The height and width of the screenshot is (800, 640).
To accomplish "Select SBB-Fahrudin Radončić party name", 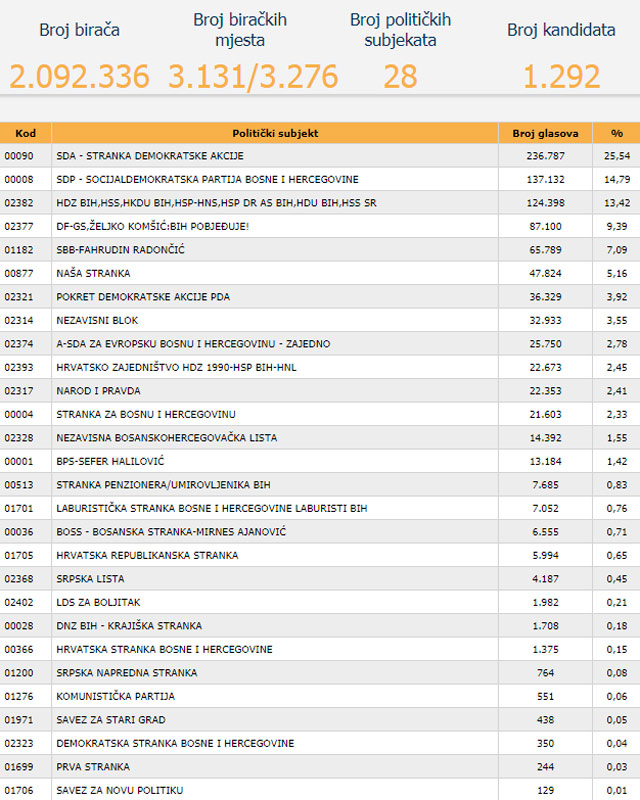I will point(120,249).
